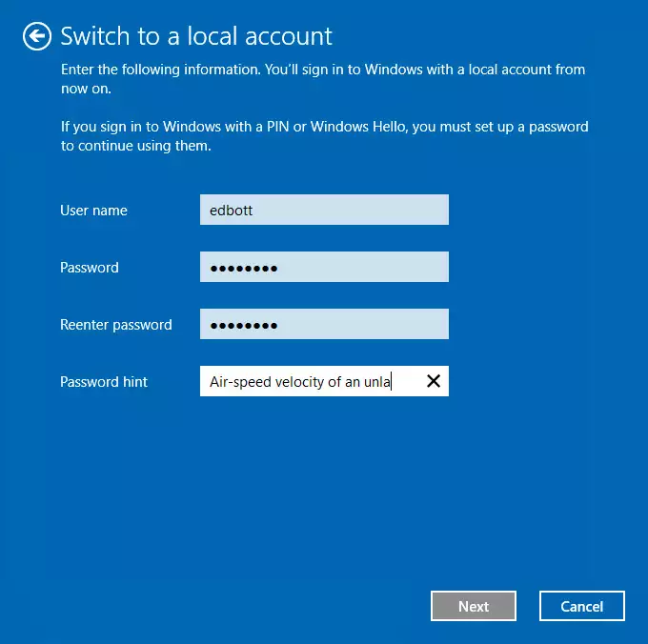Click the Cancel button
Viewport: 648px width, 644px height.
click(x=581, y=606)
